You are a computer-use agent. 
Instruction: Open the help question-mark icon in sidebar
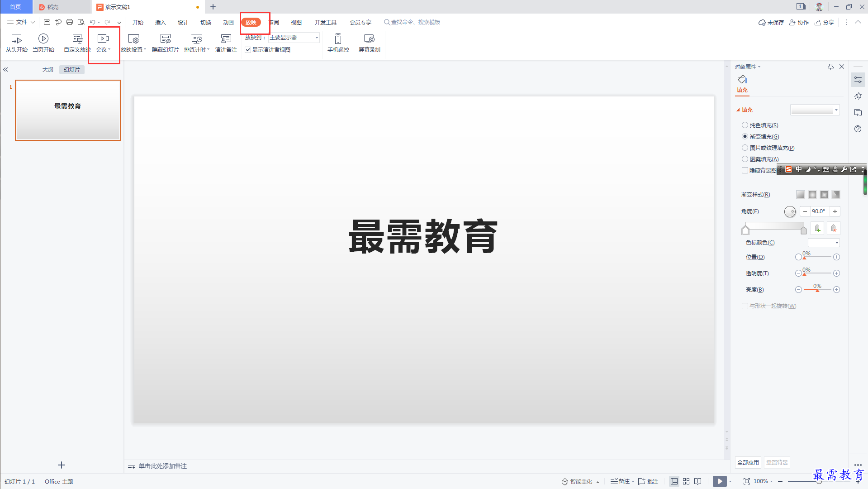[x=858, y=129]
